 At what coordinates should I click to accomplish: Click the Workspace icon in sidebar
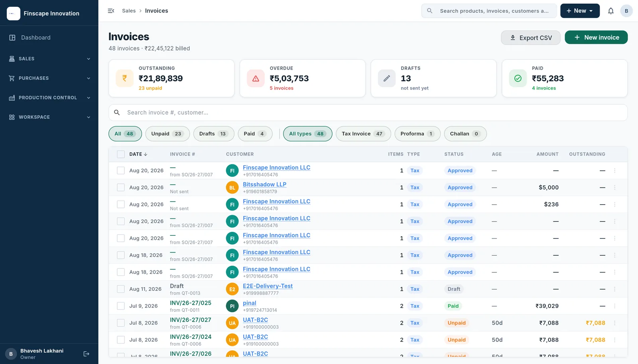(12, 117)
